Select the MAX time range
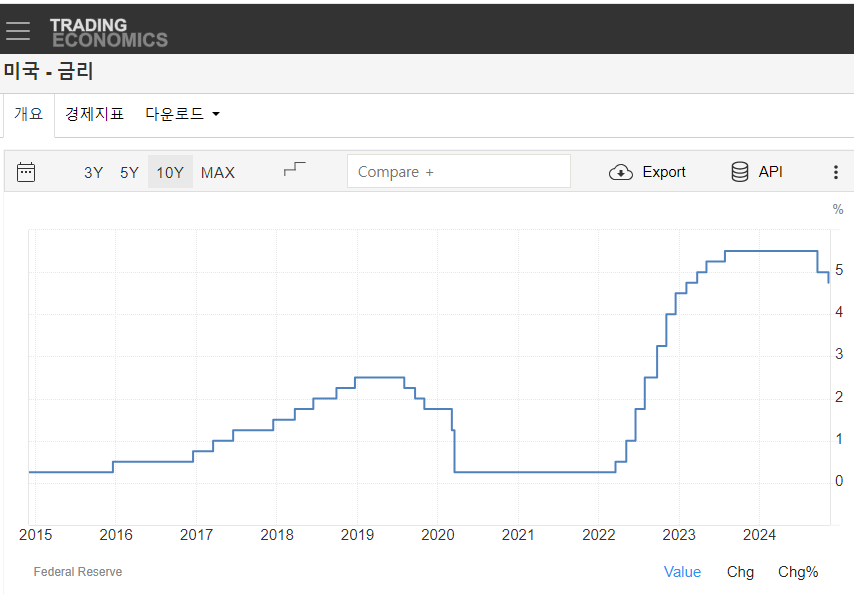This screenshot has width=854, height=595. [218, 173]
